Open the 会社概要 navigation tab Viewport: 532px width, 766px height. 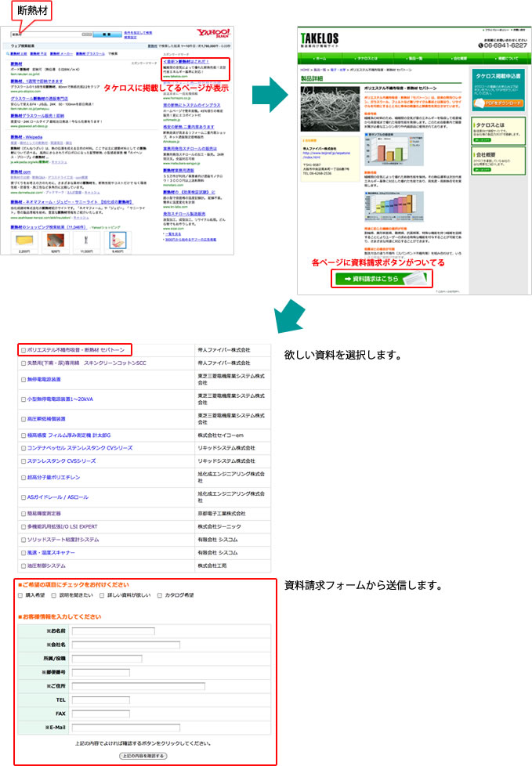point(460,58)
